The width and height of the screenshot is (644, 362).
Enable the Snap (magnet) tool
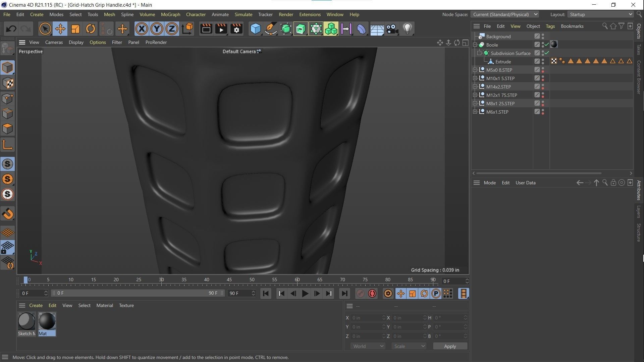click(7, 214)
